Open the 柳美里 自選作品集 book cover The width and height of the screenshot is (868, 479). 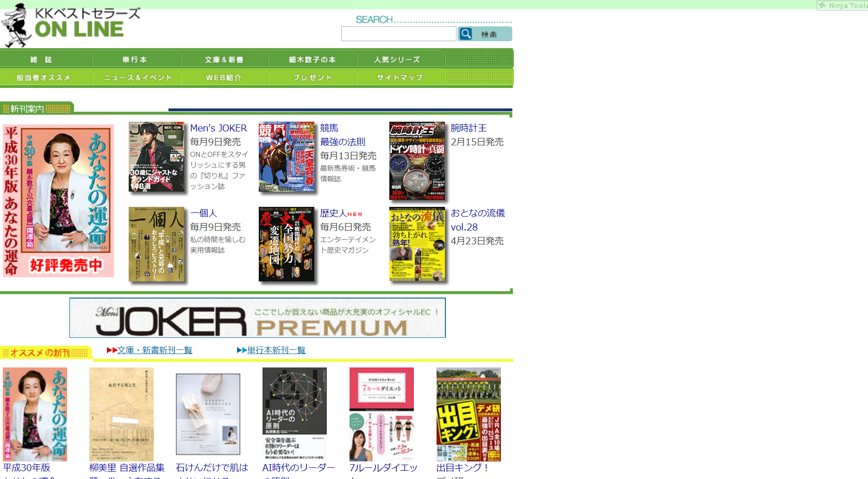[x=121, y=414]
